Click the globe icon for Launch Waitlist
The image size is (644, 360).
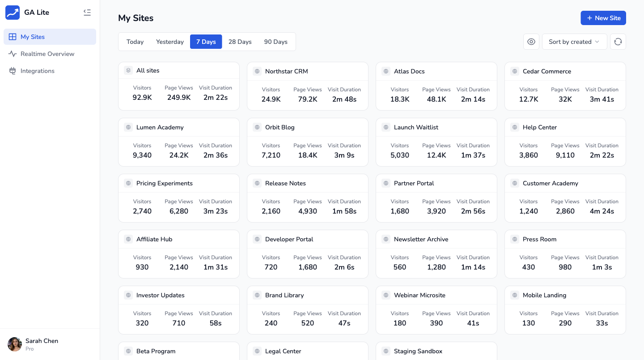click(x=386, y=127)
